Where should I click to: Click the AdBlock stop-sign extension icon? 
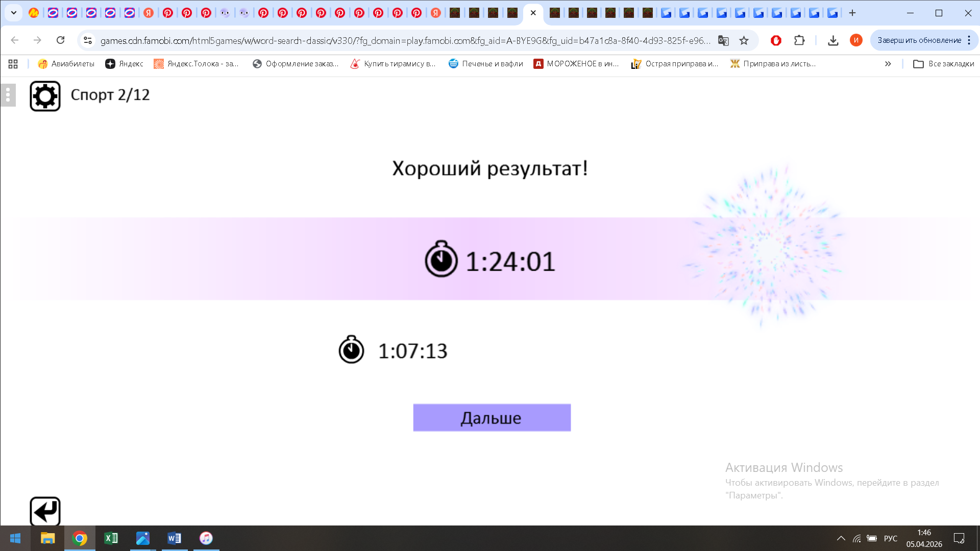point(776,40)
